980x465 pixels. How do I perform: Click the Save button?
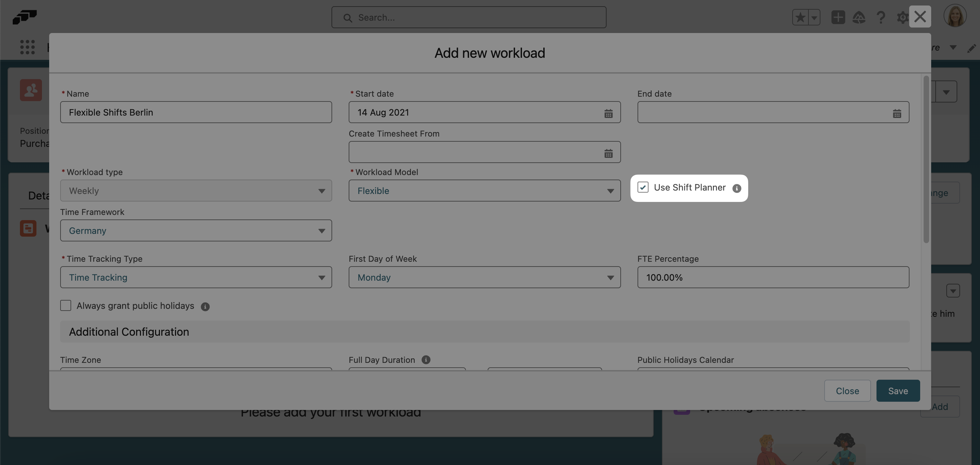click(898, 390)
